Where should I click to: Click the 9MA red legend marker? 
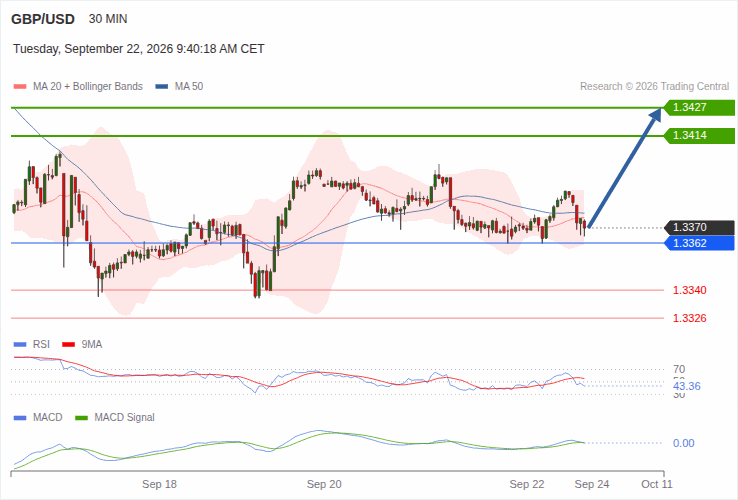click(69, 345)
